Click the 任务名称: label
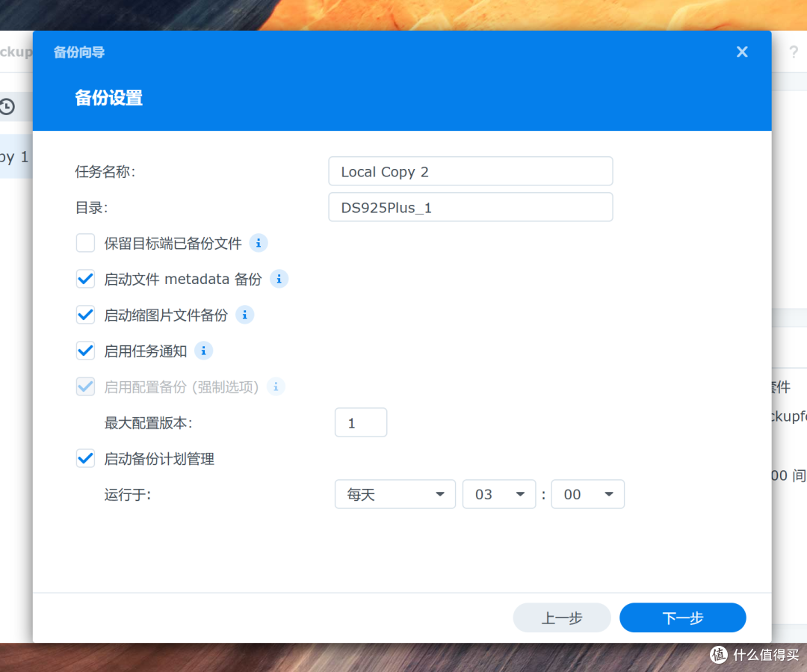This screenshot has width=807, height=672. point(105,171)
